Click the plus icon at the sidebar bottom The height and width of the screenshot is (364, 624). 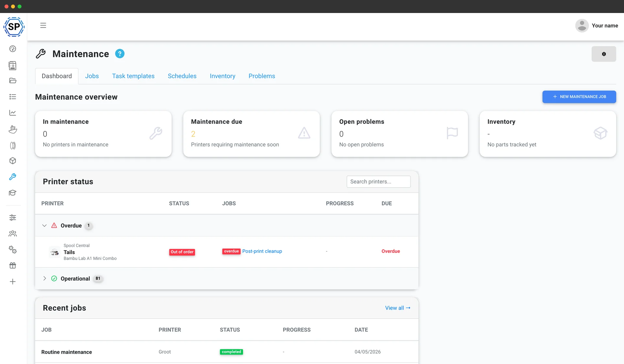pos(13,281)
